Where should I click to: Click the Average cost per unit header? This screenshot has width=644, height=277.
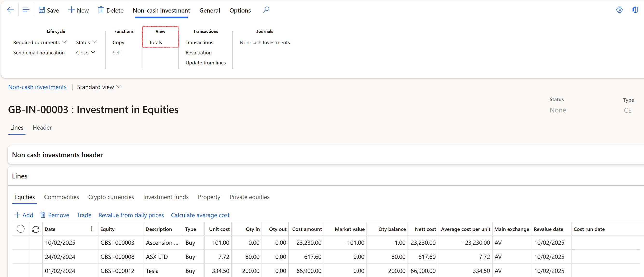point(465,229)
